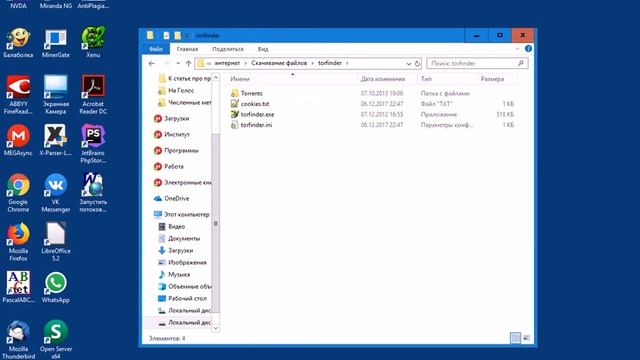Open Численные мет sidebar folder
Viewport: 640px width, 360px height.
pyautogui.click(x=184, y=103)
